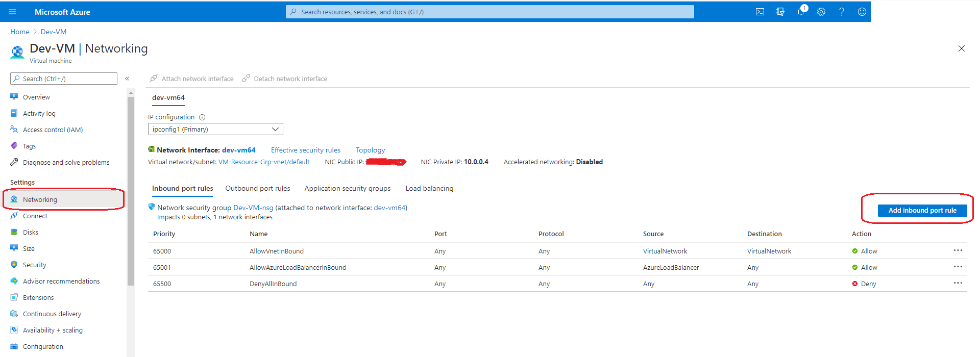Open the dev-vm64 link after attached to network interface
980x357 pixels.
tap(389, 208)
